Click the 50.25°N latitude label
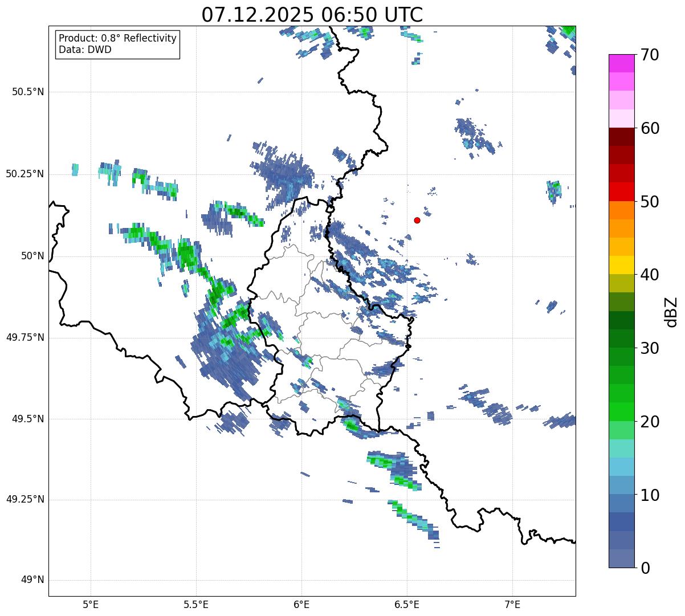Image resolution: width=685 pixels, height=616 pixels. (x=25, y=174)
